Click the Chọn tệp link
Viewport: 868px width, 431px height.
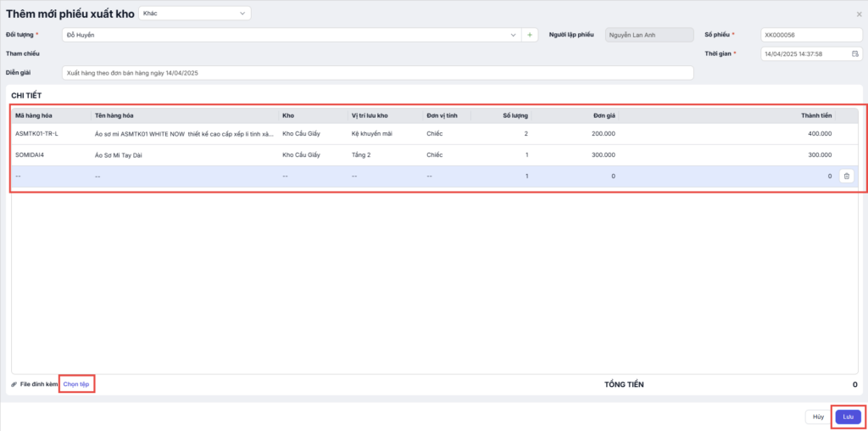pos(76,384)
